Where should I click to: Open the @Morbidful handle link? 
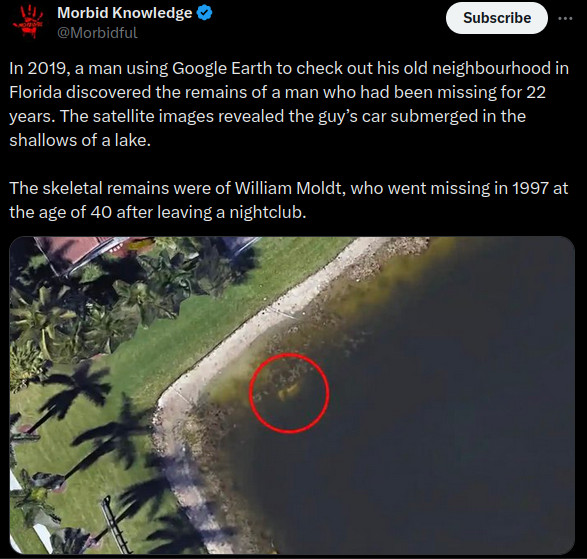97,33
